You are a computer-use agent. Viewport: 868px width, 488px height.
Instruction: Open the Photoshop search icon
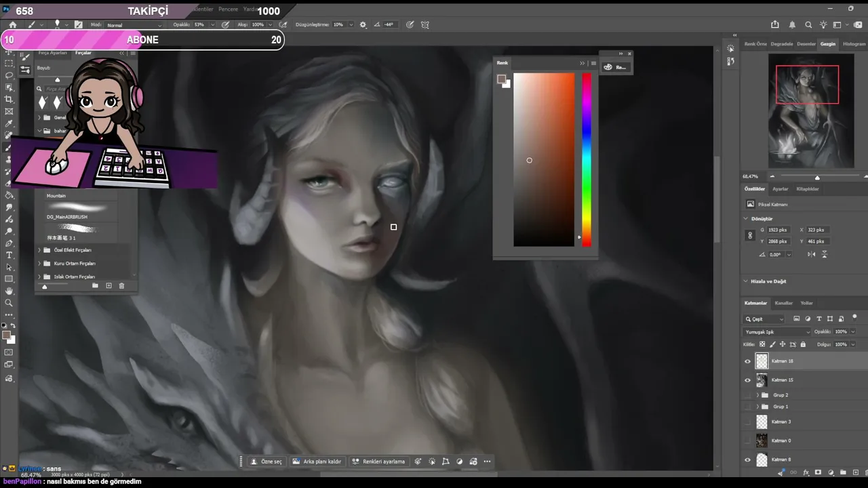[x=808, y=25]
